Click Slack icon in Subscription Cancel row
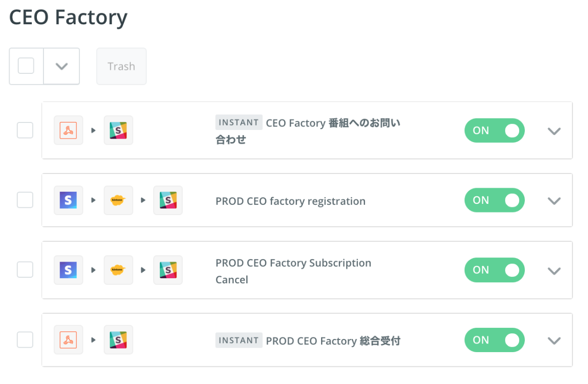Image resolution: width=588 pixels, height=384 pixels. (x=168, y=270)
